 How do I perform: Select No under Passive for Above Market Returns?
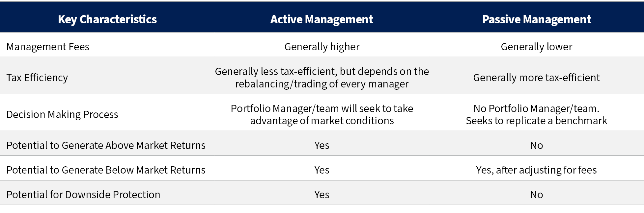pyautogui.click(x=537, y=145)
